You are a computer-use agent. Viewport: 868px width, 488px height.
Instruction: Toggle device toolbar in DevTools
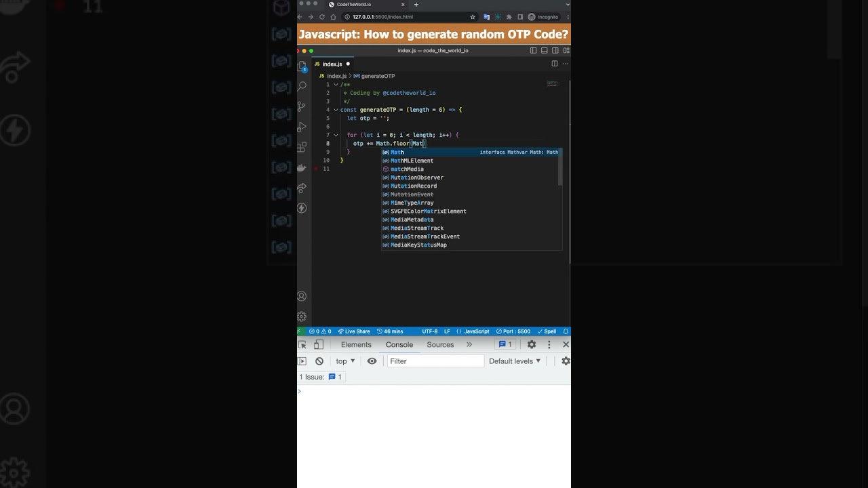pos(318,344)
